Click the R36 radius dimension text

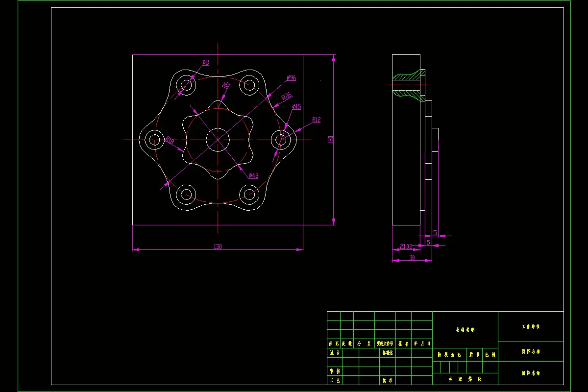tap(287, 97)
